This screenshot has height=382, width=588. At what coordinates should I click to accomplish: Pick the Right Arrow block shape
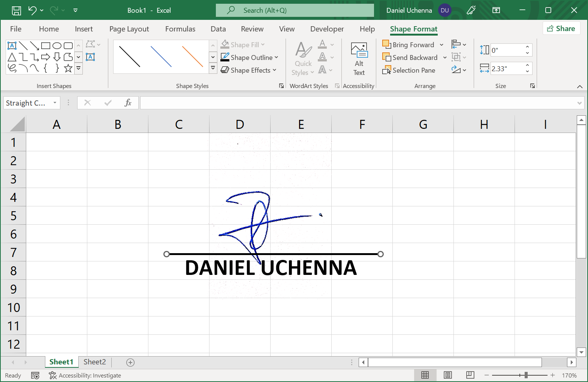point(46,57)
